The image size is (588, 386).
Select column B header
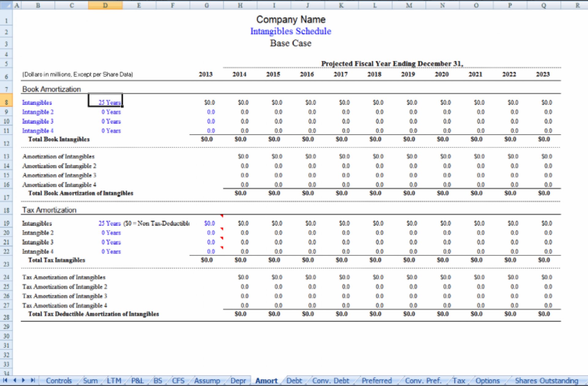pyautogui.click(x=38, y=5)
